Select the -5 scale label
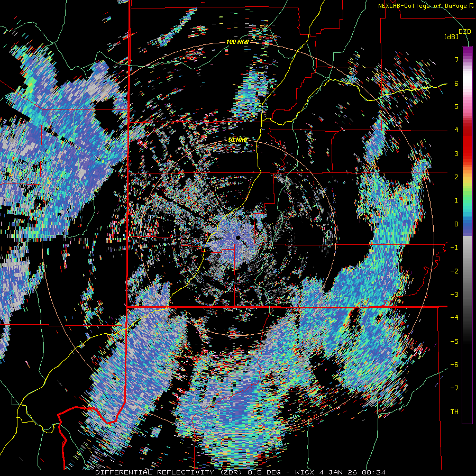Screen dimensions: 476x476 pos(454,342)
